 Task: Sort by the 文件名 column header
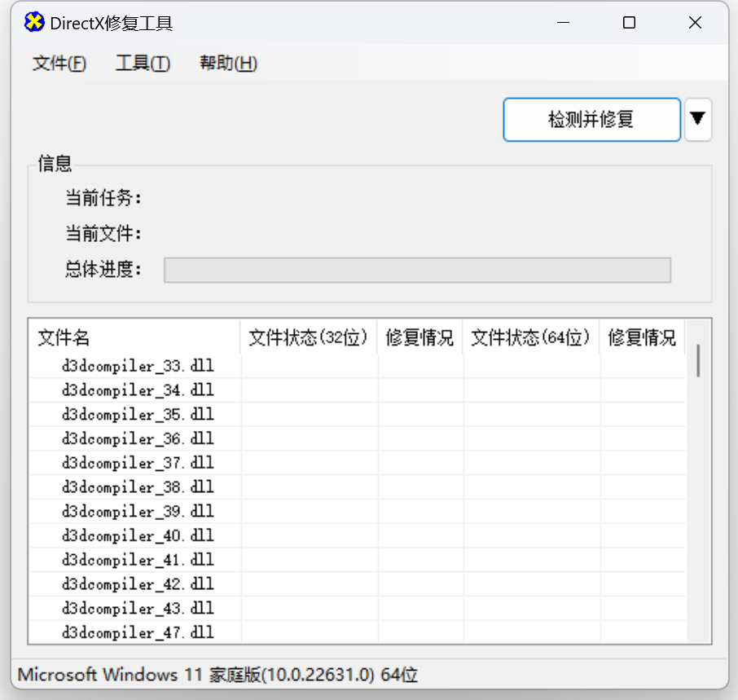[134, 337]
